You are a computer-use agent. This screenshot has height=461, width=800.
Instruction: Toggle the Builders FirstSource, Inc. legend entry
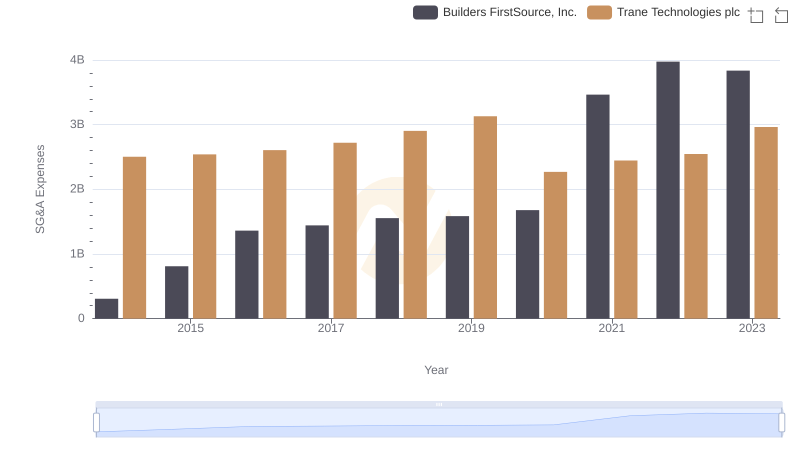495,12
